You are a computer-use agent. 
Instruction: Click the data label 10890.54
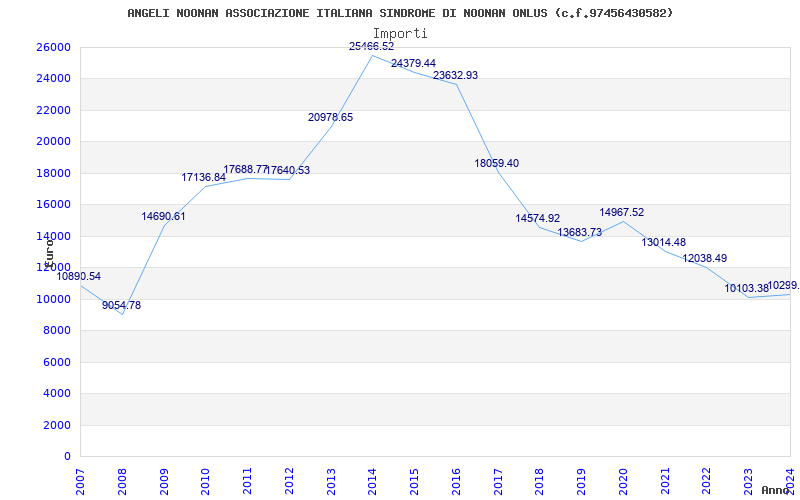(79, 277)
